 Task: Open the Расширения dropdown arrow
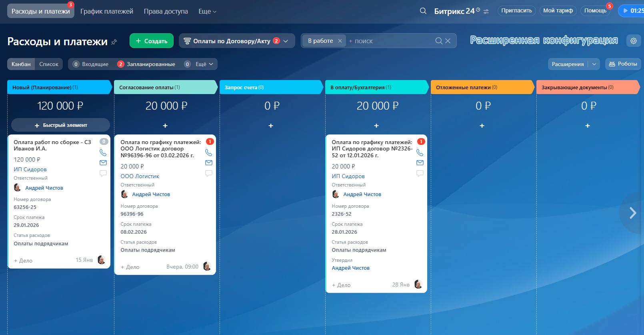tap(594, 64)
